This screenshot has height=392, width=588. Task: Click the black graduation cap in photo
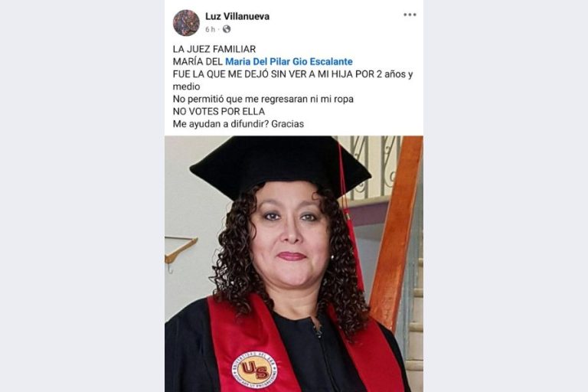coord(280,165)
